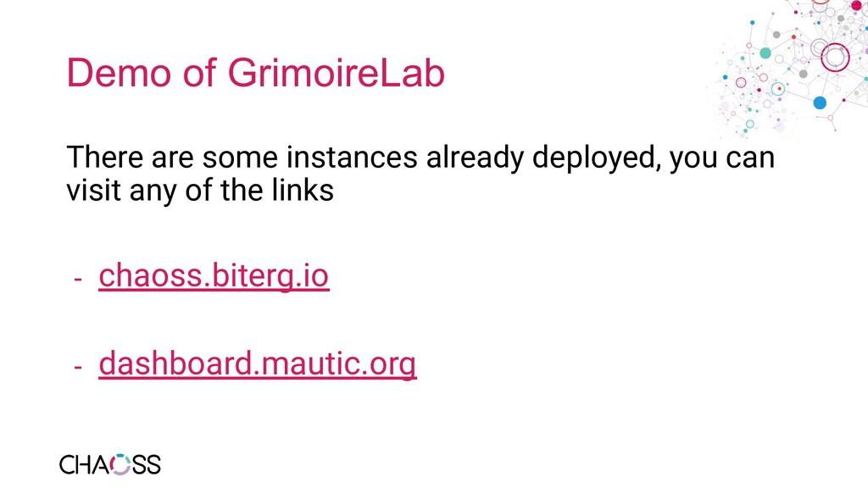Viewport: 868px width, 488px height.
Task: Click the largest solid blue dot in network graphic
Action: [820, 103]
